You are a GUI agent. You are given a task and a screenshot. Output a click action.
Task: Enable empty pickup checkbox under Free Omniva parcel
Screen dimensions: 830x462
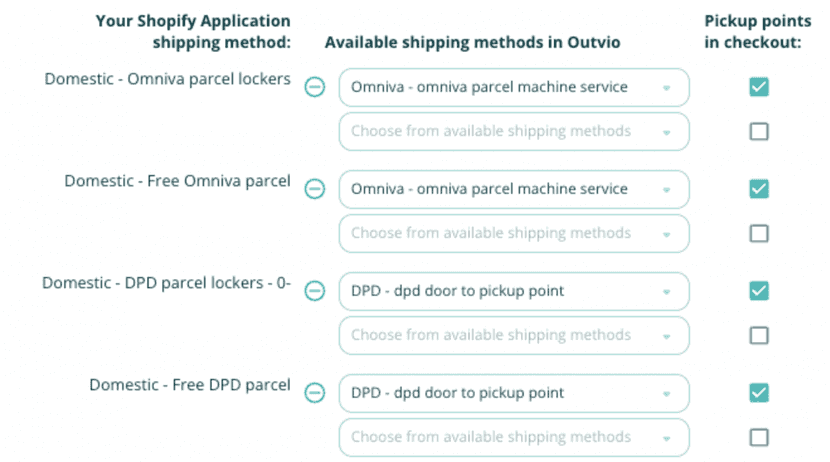[759, 233]
